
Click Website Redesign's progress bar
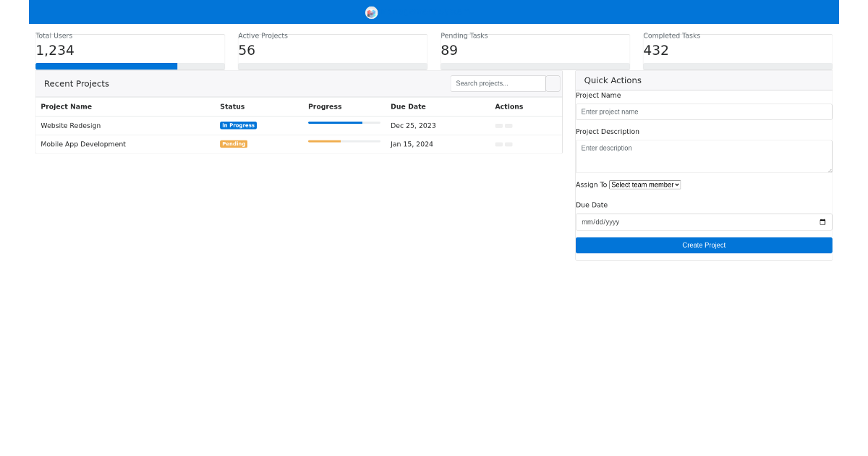344,123
